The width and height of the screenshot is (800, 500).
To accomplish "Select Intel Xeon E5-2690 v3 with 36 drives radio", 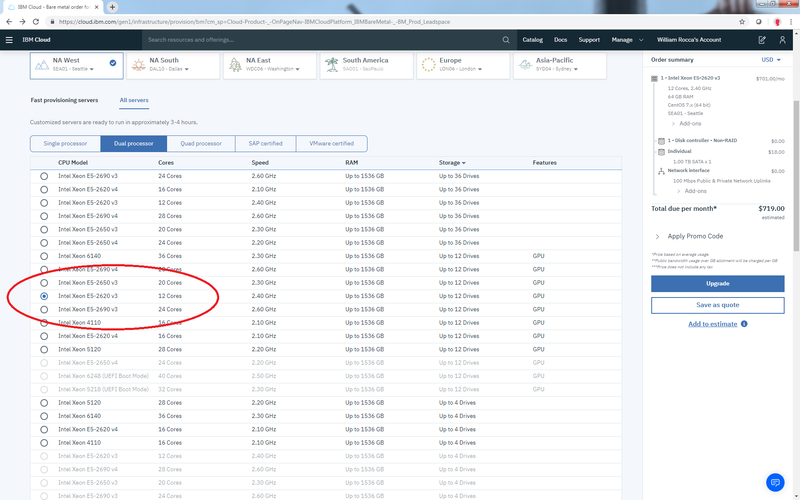I will tap(44, 176).
